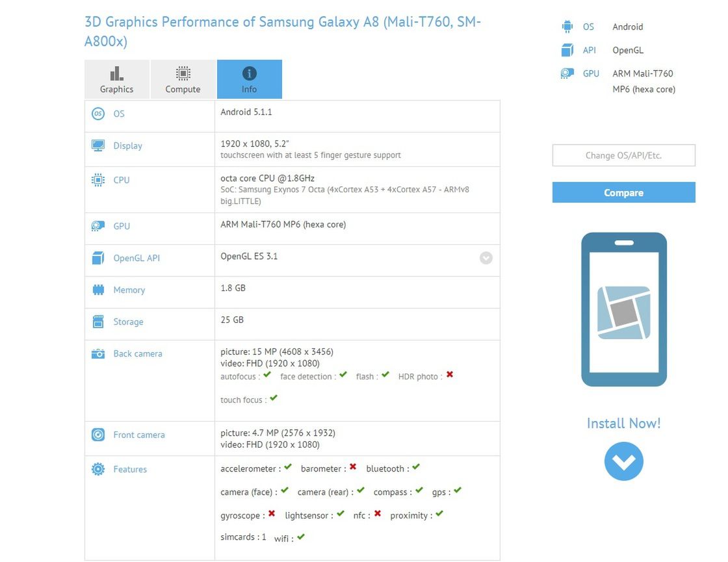Viewport: 728px width, 562px height.
Task: Click the Front camera icon
Action: tap(98, 435)
